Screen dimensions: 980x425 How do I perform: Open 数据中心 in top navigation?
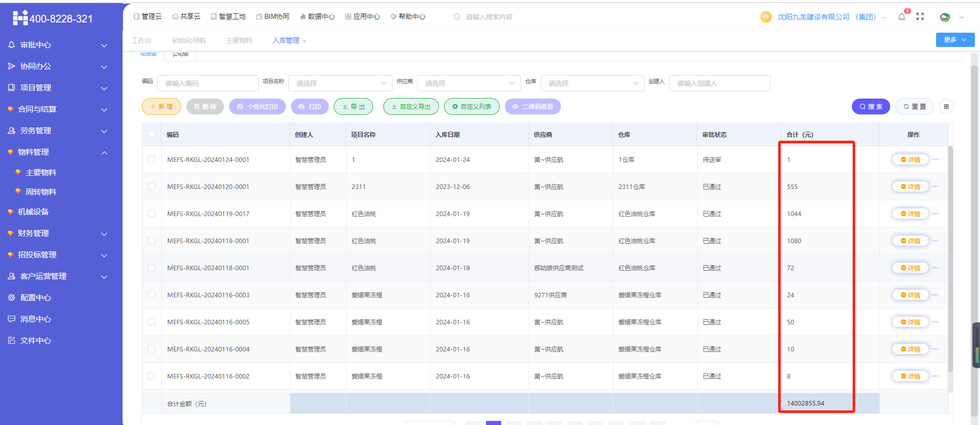tap(317, 16)
